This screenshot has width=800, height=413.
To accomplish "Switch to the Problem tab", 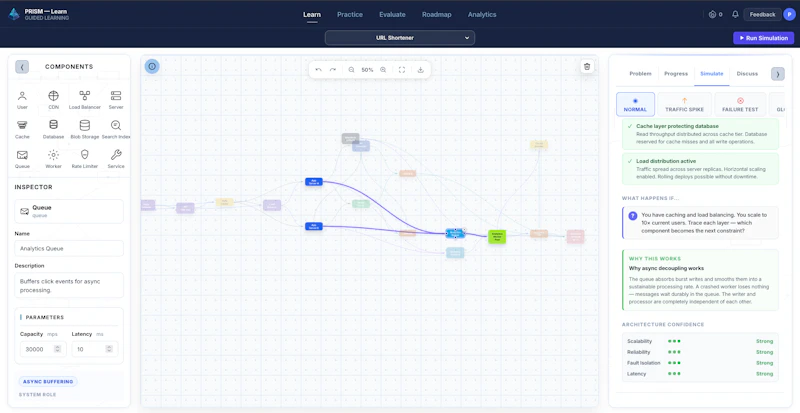I will pos(640,74).
